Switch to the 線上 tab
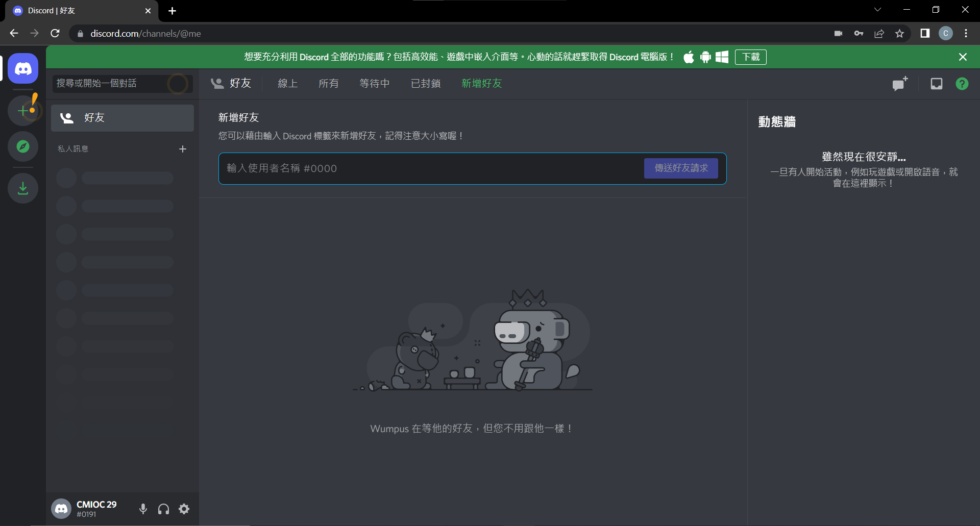Screen dimensions: 980x526 288,83
